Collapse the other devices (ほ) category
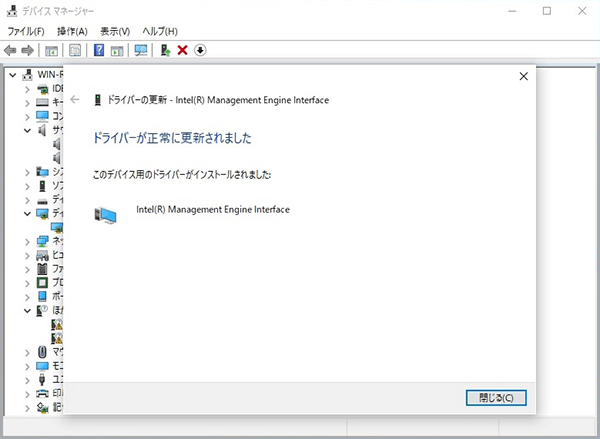 [x=27, y=311]
